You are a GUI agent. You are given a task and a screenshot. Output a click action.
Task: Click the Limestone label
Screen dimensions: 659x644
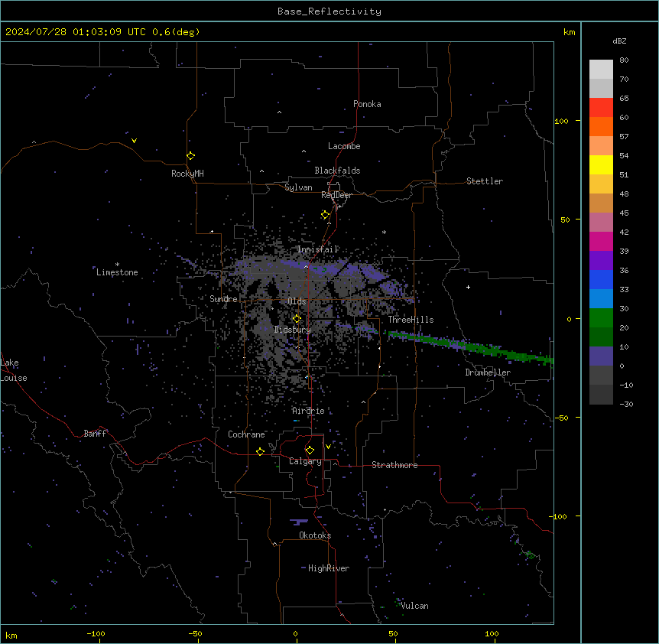117,272
